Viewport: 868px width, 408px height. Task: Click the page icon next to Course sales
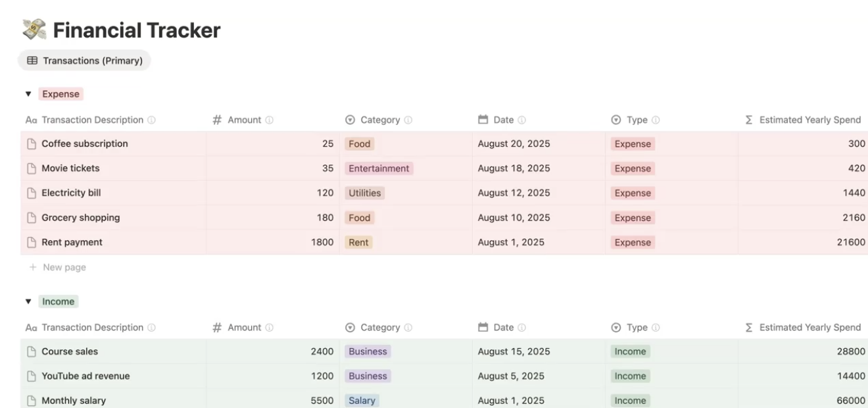(x=31, y=351)
